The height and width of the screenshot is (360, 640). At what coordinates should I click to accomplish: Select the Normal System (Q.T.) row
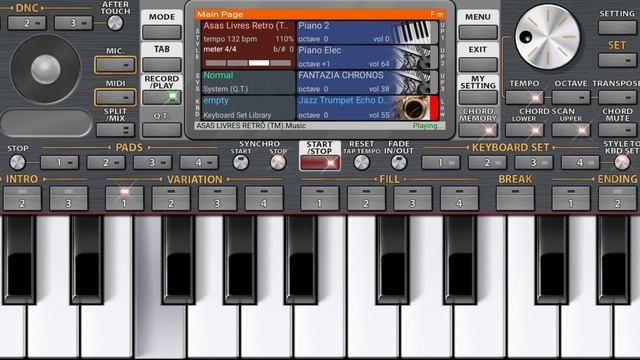[x=248, y=82]
